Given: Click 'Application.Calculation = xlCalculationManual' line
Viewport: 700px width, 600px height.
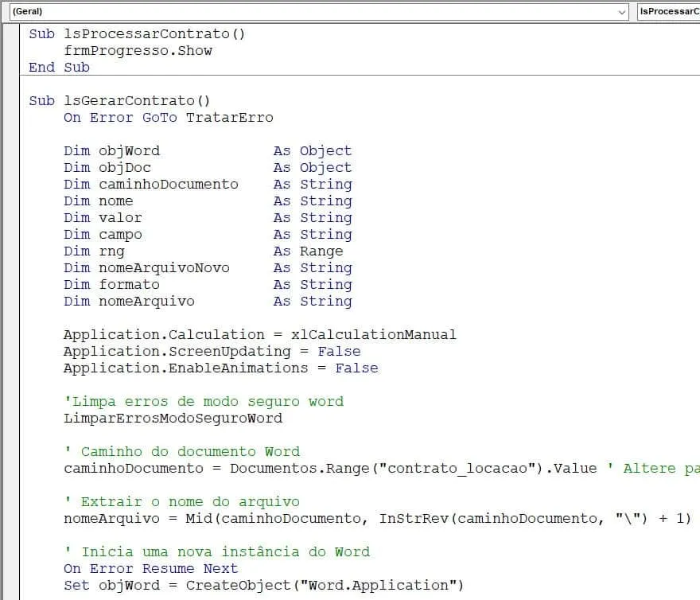Looking at the screenshot, I should coord(260,335).
